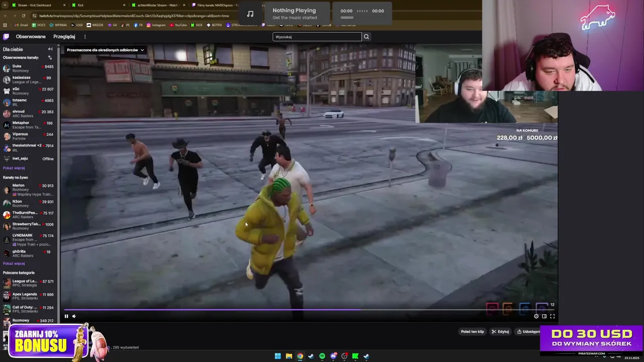Viewport: 644px width, 362px height.
Task: Click Pokaż więcej under live channels
Action: pyautogui.click(x=14, y=263)
